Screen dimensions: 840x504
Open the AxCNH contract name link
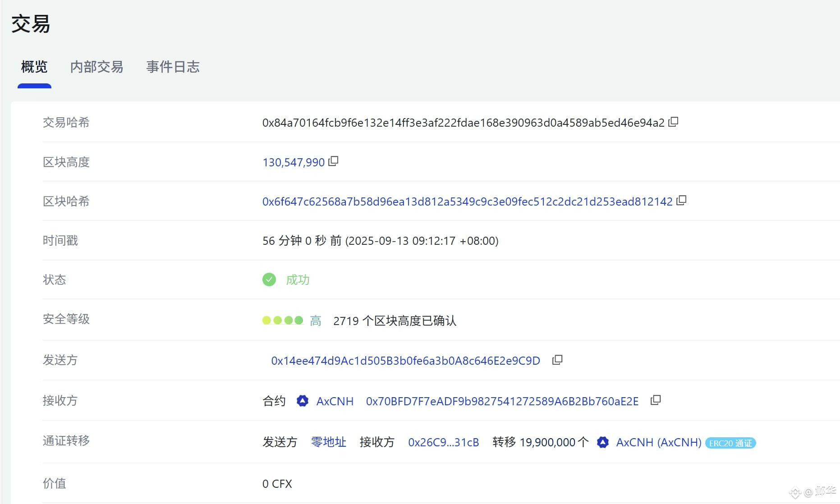pyautogui.click(x=335, y=401)
